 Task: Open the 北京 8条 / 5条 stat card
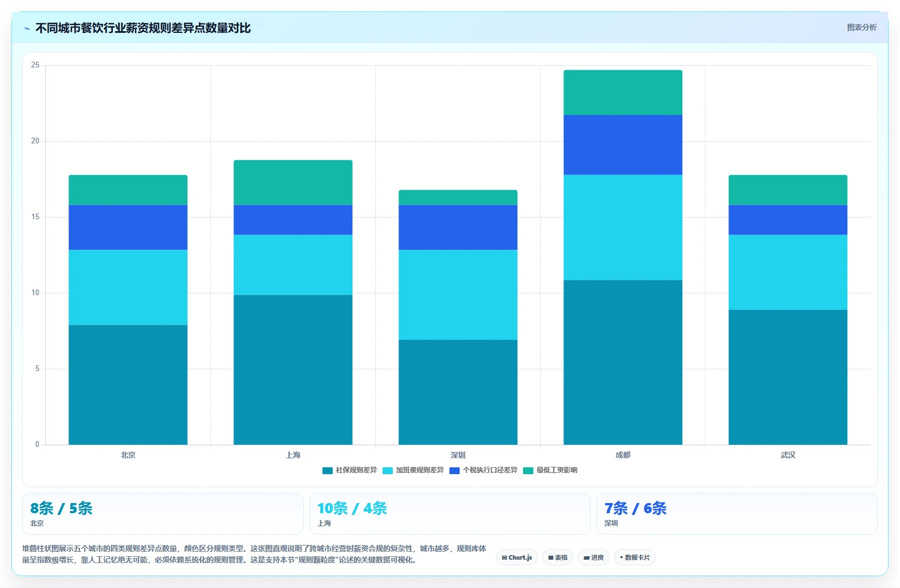tap(163, 514)
